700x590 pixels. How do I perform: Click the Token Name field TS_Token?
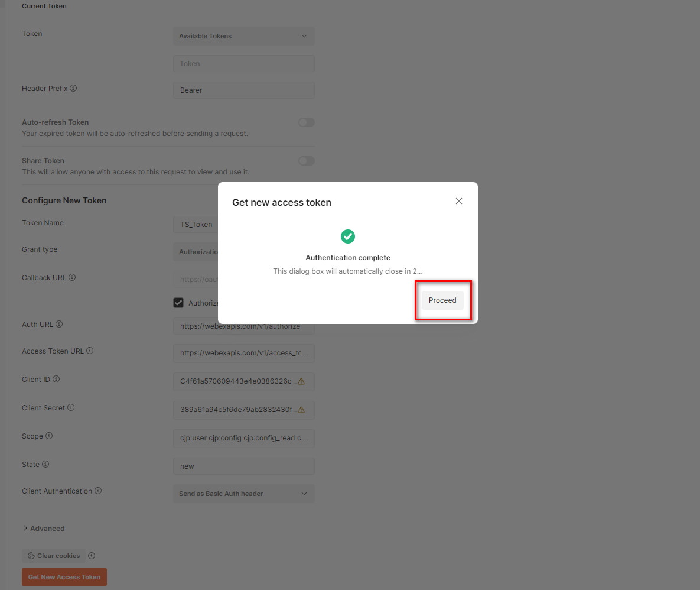(196, 224)
